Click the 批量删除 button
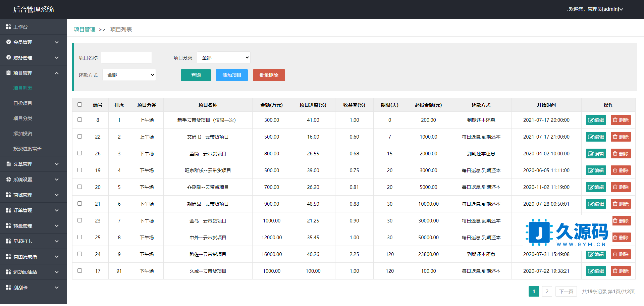 pyautogui.click(x=269, y=75)
